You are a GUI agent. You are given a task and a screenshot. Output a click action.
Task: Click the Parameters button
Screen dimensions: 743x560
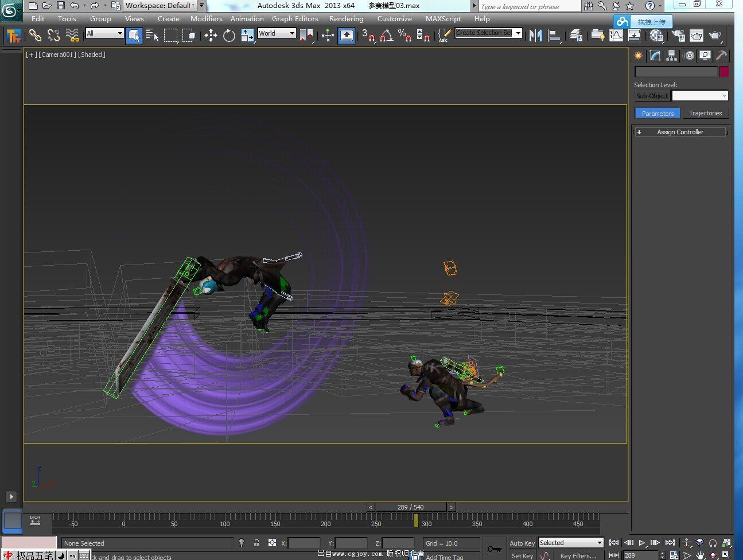[658, 114]
